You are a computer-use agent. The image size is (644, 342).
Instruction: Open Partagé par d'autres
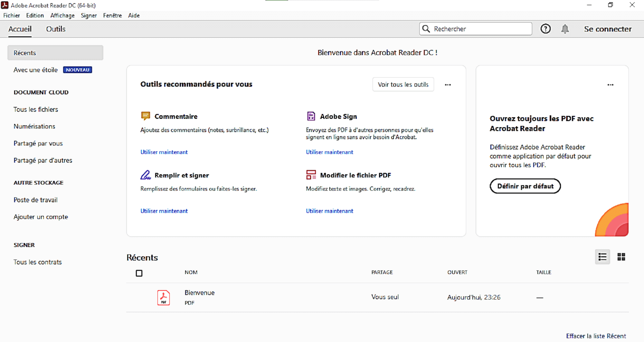coord(43,160)
